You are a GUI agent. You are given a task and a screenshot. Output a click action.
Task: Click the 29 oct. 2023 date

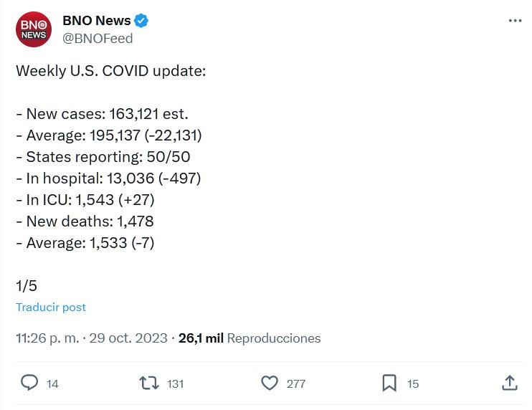click(128, 338)
